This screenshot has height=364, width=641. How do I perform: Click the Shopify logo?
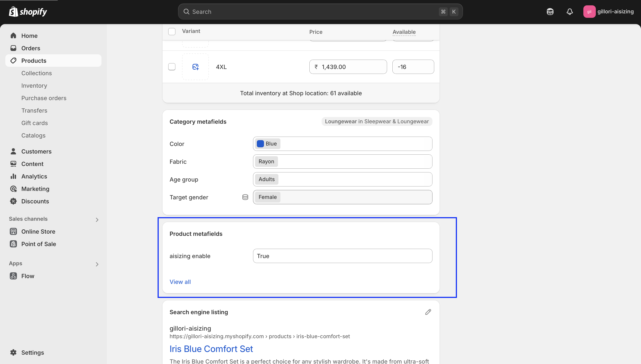(28, 12)
